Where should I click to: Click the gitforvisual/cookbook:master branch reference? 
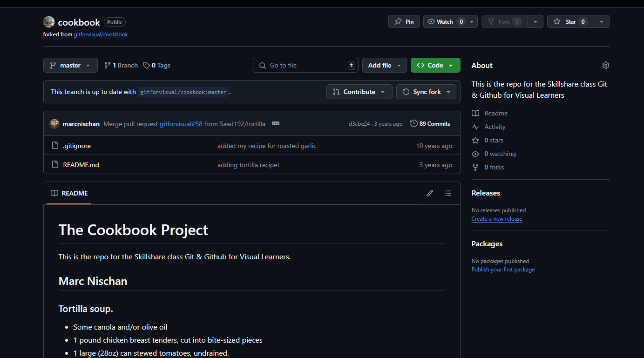(183, 92)
